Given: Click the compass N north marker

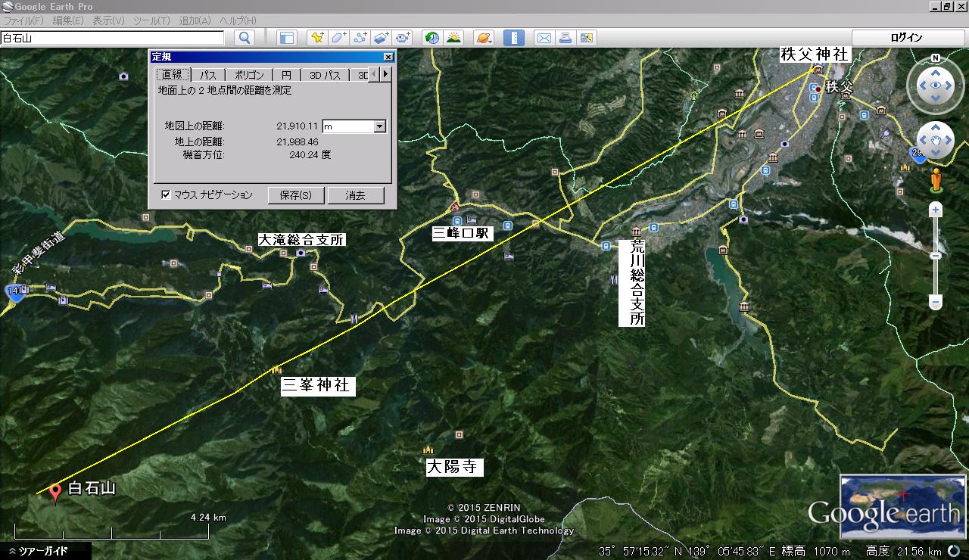Looking at the screenshot, I should coord(936,58).
